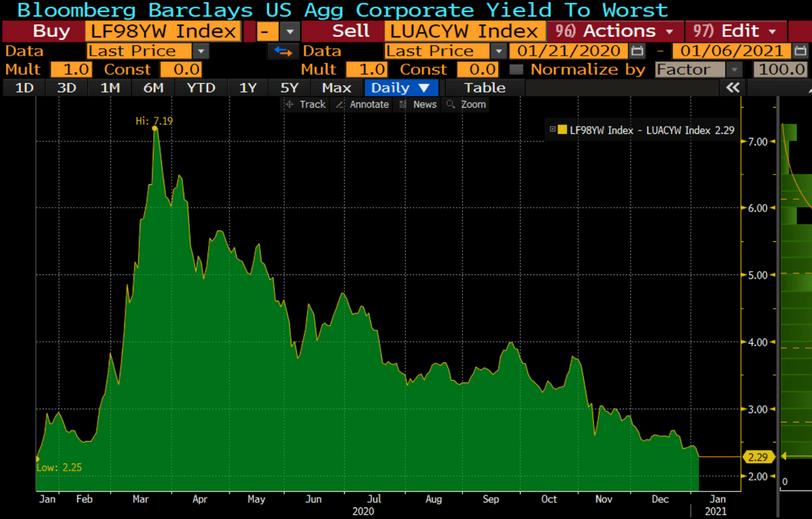The width and height of the screenshot is (812, 519).
Task: Select the 3D range tab
Action: 66,87
